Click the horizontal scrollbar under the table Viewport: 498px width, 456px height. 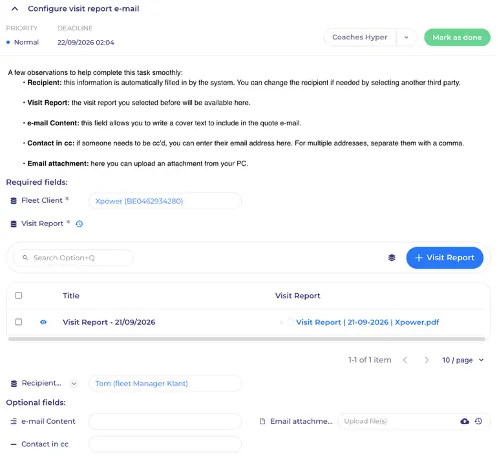point(247,339)
